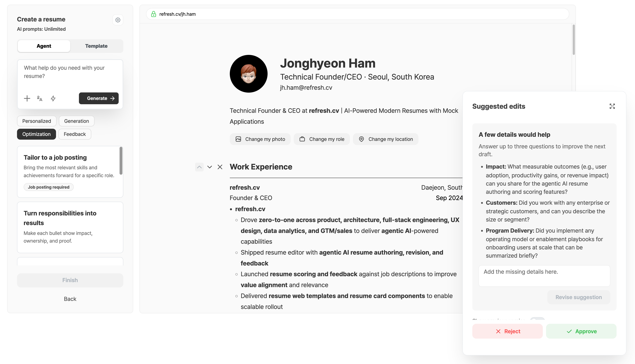This screenshot has width=635, height=364.
Task: Click the jh.ham@refresh.cv email text
Action: (x=306, y=87)
